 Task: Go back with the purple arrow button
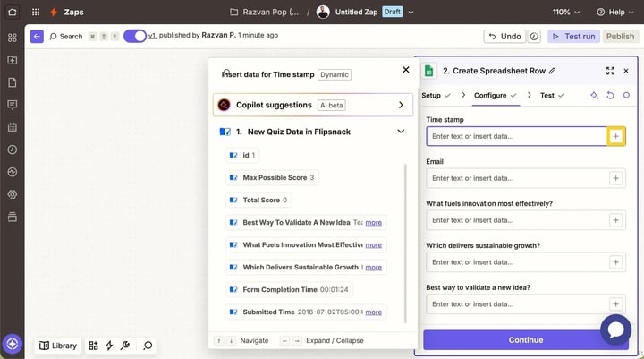[x=37, y=36]
